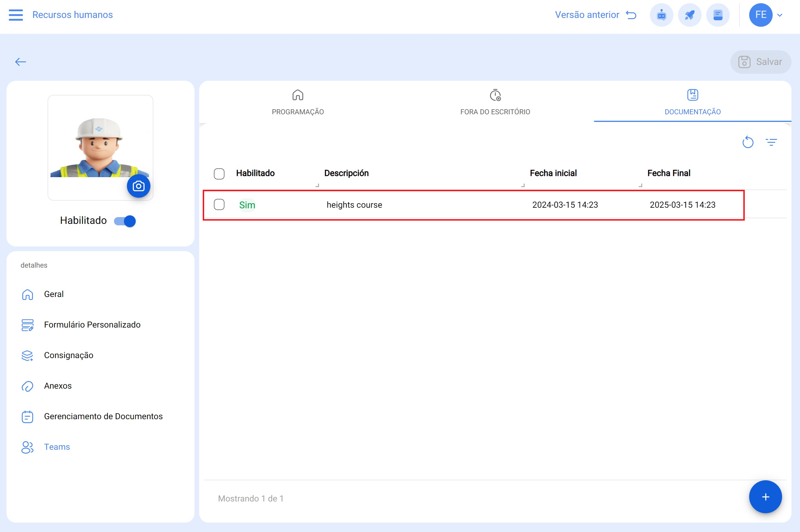Open the book documentation icon

[x=717, y=15]
